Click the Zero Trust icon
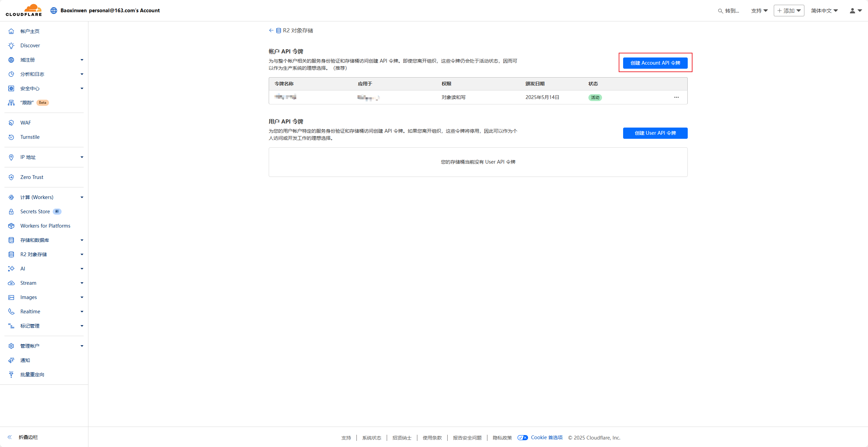The width and height of the screenshot is (868, 447). (x=11, y=177)
